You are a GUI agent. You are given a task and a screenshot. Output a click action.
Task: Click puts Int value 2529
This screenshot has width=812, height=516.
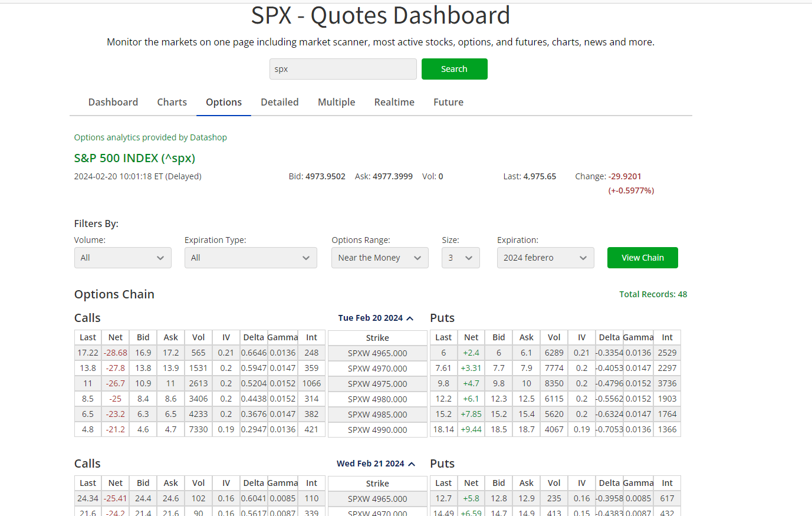(667, 353)
